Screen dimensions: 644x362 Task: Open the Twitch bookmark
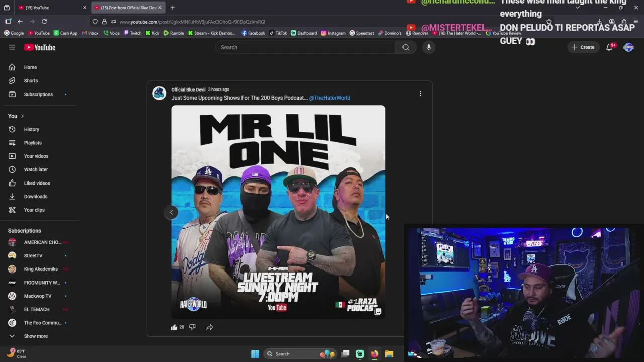click(133, 33)
